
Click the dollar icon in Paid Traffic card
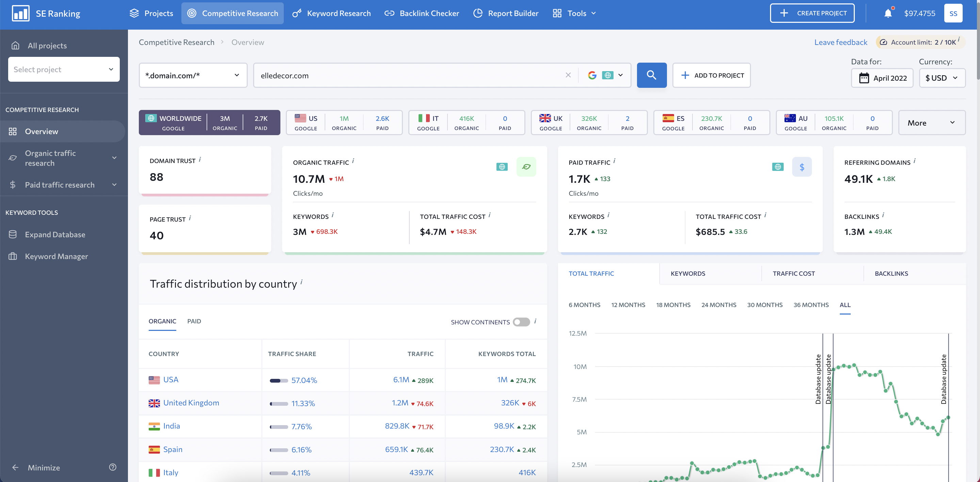[802, 167]
